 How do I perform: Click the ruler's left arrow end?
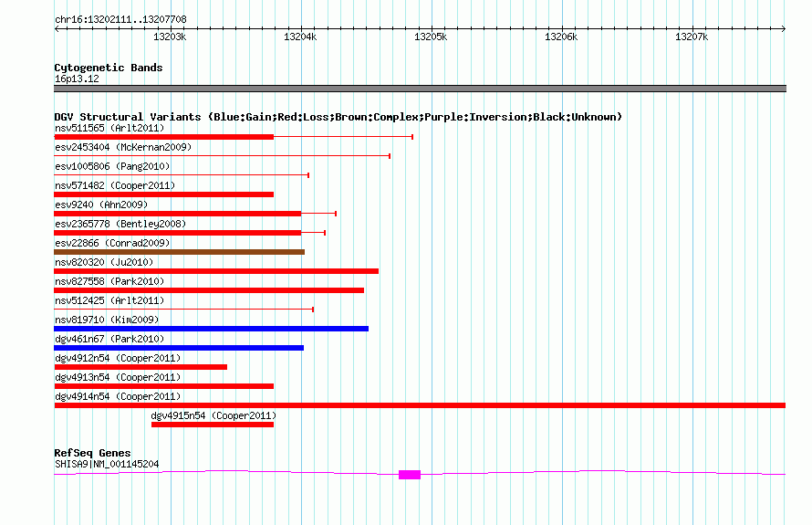[x=57, y=28]
